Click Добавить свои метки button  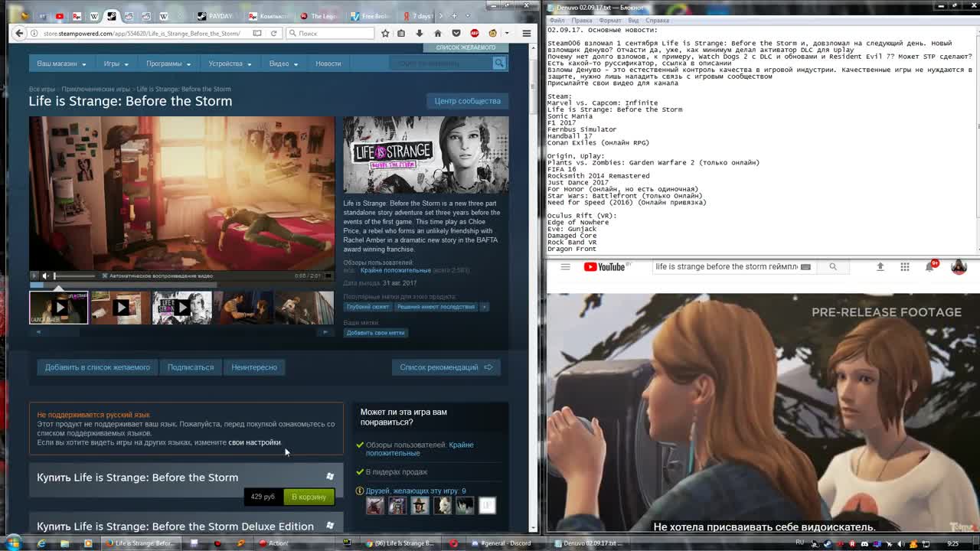(x=375, y=333)
